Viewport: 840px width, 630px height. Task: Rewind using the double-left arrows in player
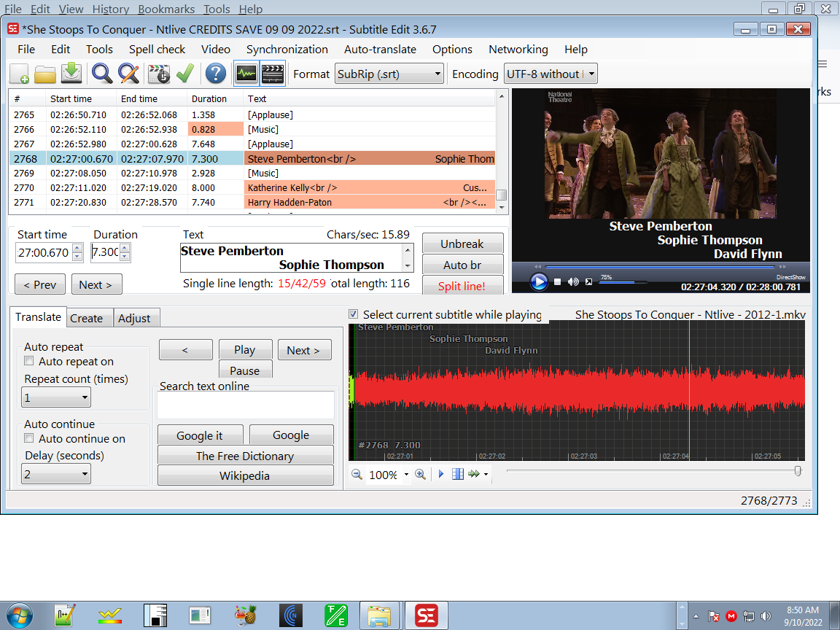pyautogui.click(x=538, y=266)
